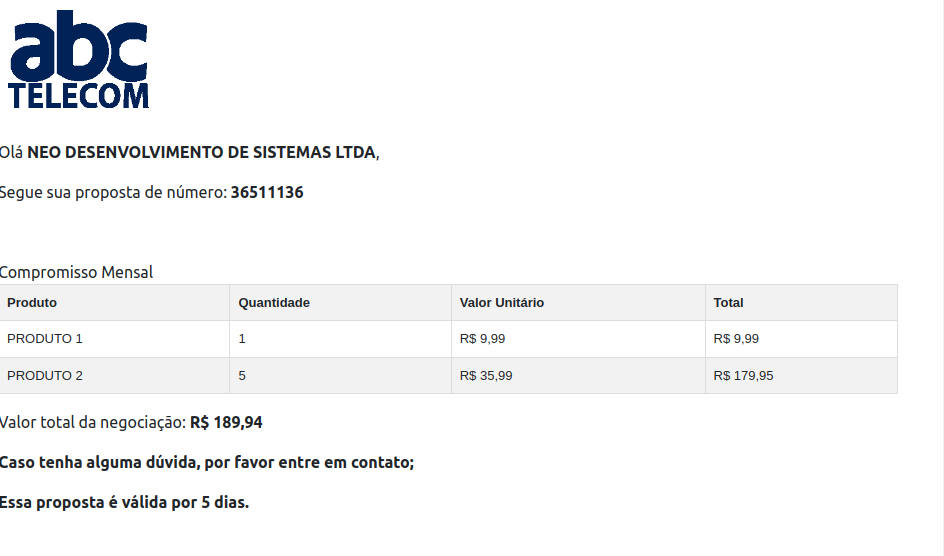Click the row total R$ 179,95
The width and height of the screenshot is (944, 556).
pyautogui.click(x=743, y=376)
